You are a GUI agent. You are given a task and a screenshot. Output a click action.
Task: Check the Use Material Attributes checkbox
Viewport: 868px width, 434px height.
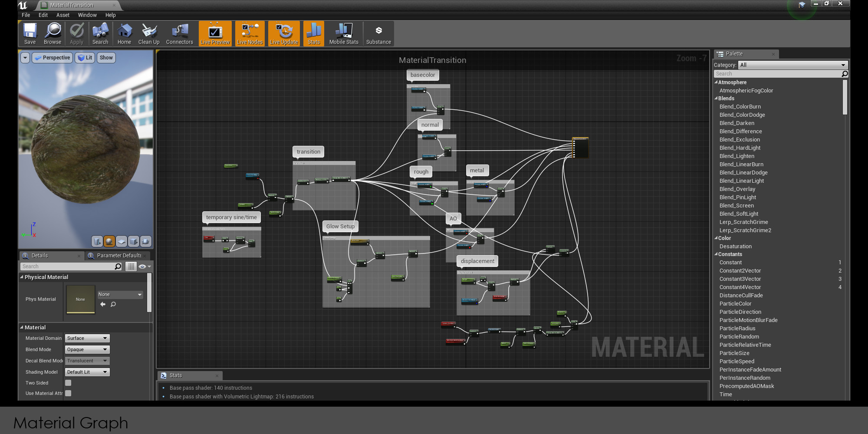(x=68, y=393)
